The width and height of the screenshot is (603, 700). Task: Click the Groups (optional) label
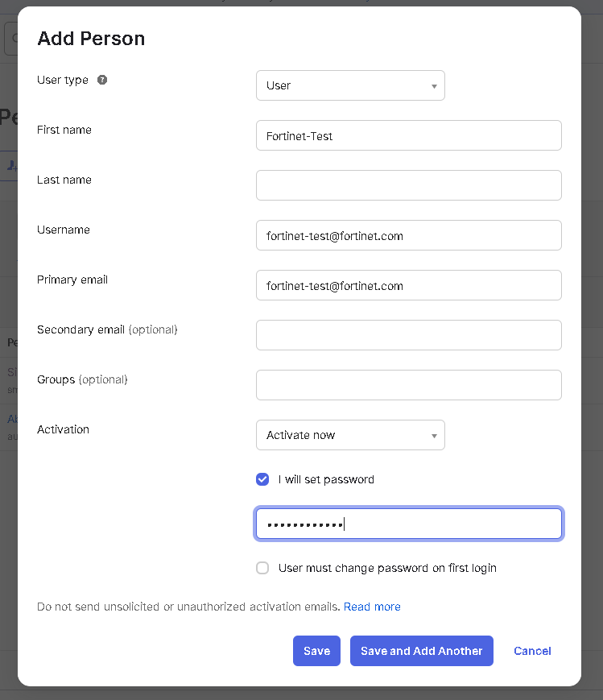pyautogui.click(x=82, y=379)
